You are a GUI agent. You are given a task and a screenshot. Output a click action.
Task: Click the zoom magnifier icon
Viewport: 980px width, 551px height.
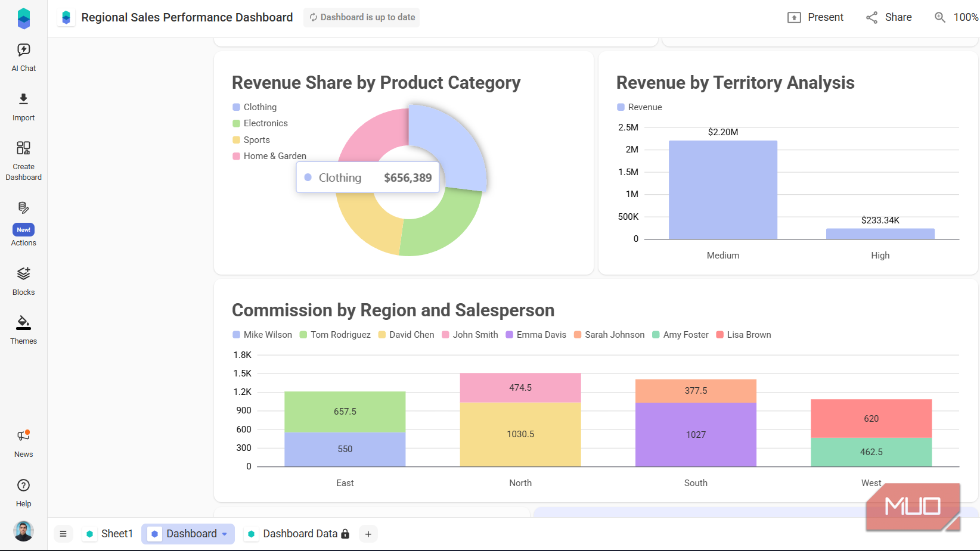tap(940, 17)
